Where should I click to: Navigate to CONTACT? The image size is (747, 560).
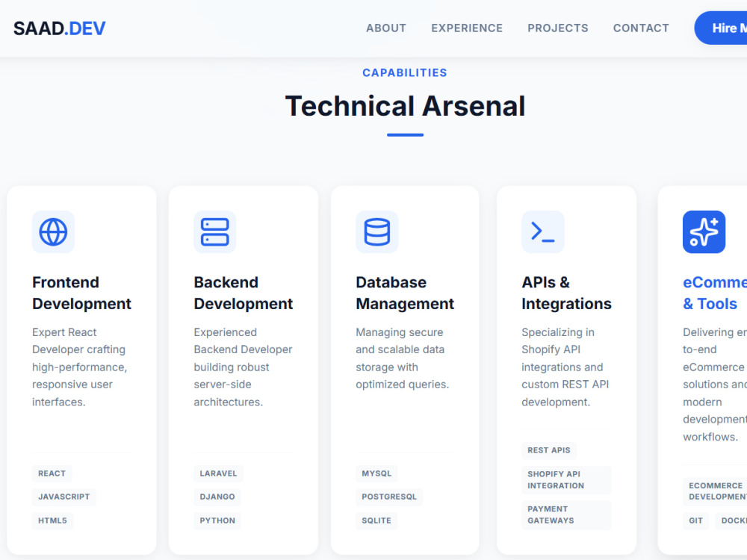pyautogui.click(x=641, y=28)
